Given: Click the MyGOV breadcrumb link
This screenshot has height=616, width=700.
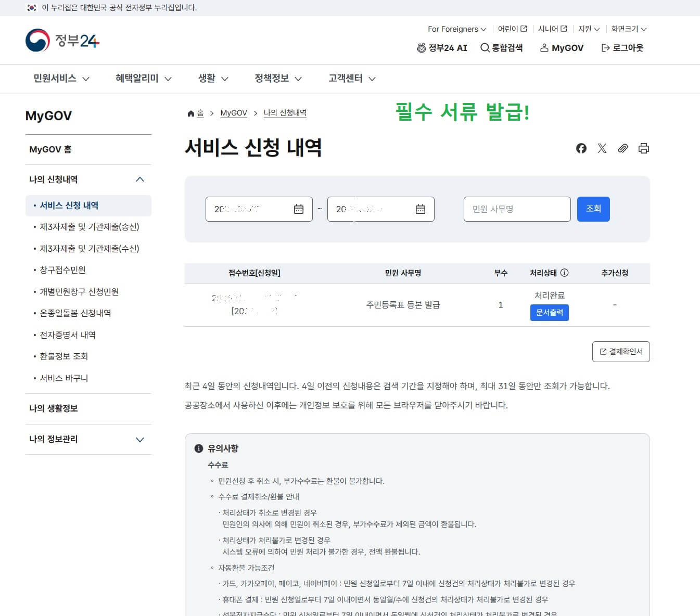Looking at the screenshot, I should click(x=234, y=113).
